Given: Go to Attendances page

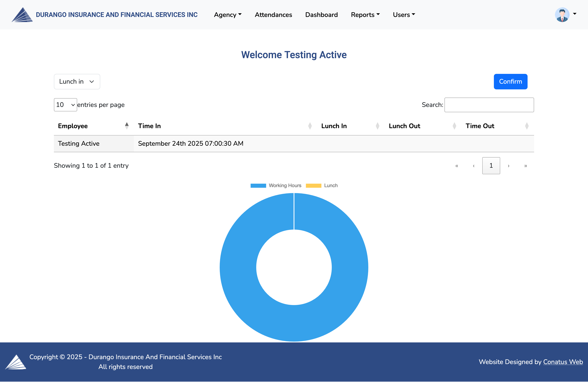Looking at the screenshot, I should click(x=273, y=15).
